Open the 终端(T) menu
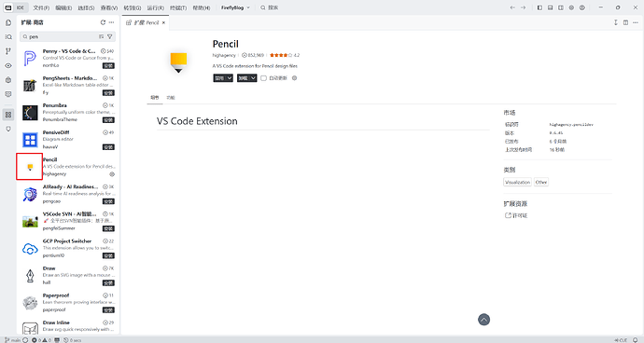 click(x=178, y=7)
